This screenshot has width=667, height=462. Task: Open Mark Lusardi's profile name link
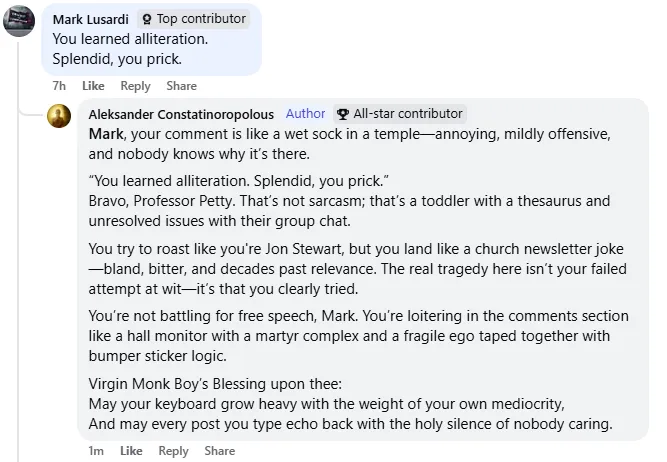tap(91, 19)
